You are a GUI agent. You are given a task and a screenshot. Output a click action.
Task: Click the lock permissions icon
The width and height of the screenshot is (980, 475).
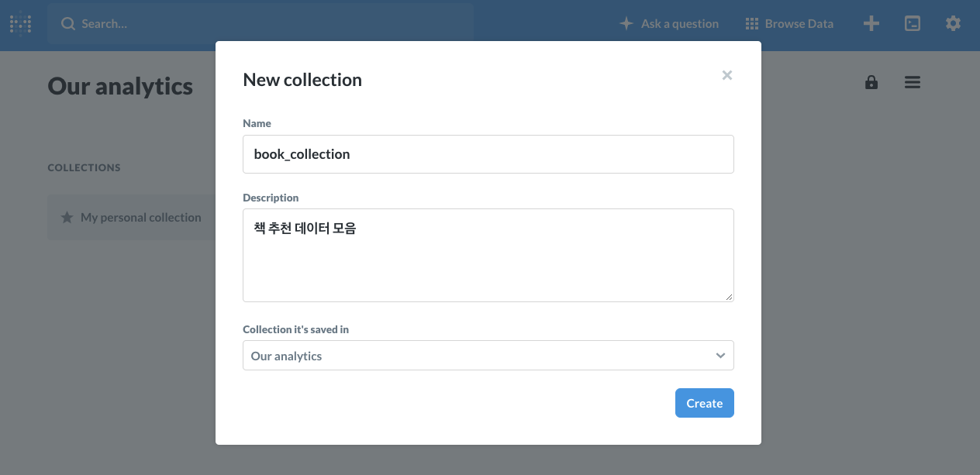[x=871, y=82]
